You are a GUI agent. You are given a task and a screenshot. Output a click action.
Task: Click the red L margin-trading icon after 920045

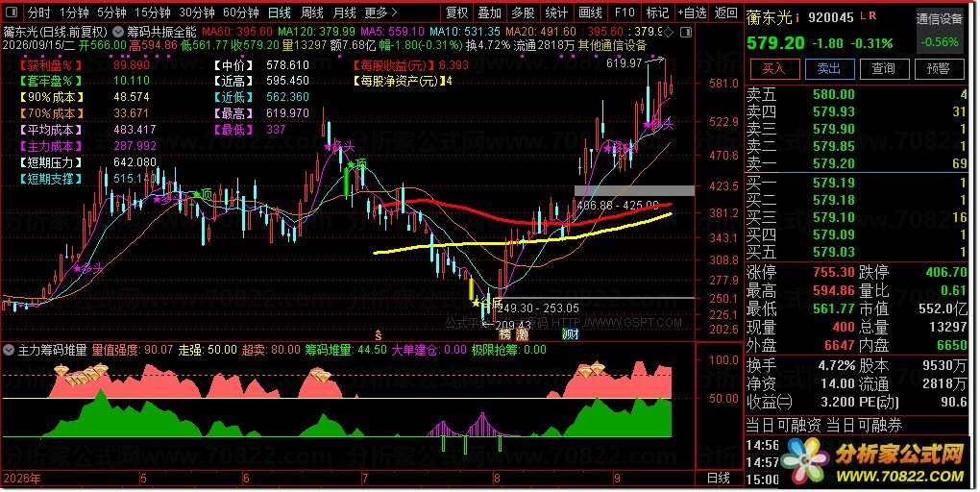pos(863,15)
